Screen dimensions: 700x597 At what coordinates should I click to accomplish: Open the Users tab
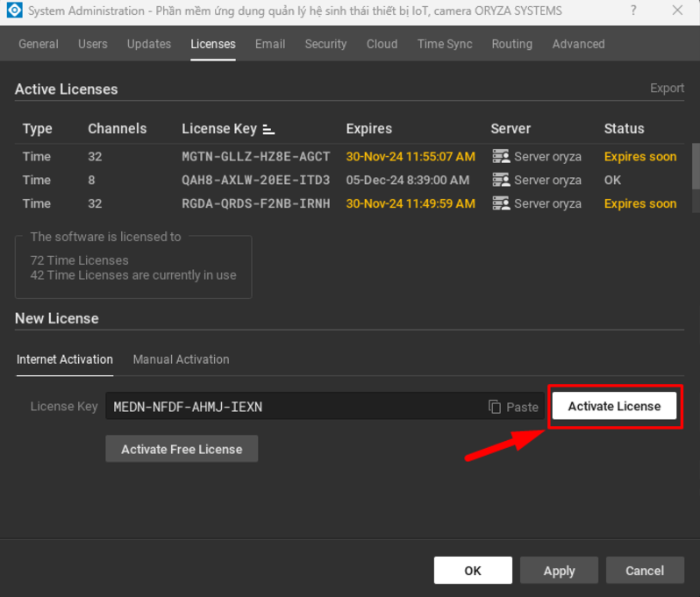pos(93,44)
